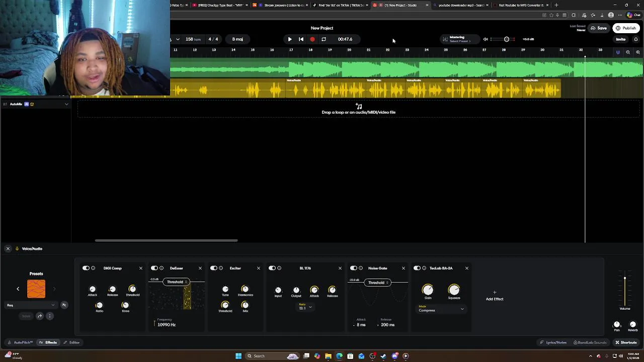This screenshot has width=644, height=362.
Task: Show info for BL 1176 effect
Action: [279, 268]
